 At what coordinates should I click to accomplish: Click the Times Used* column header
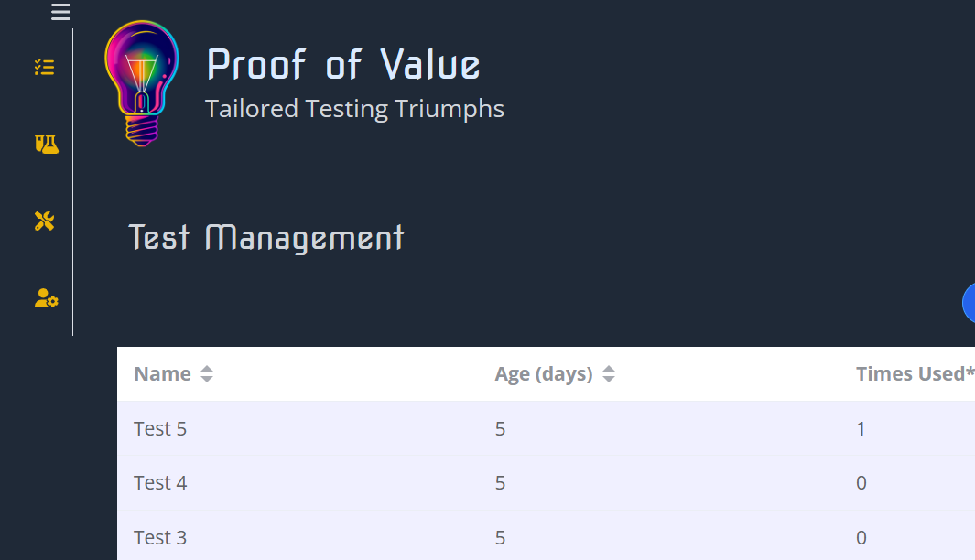tap(914, 374)
